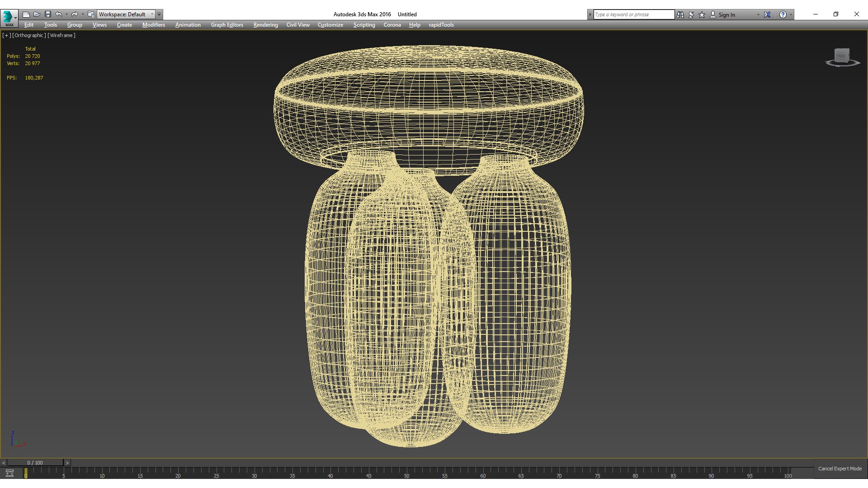Click the Wireframe shading viewport label

tap(61, 35)
